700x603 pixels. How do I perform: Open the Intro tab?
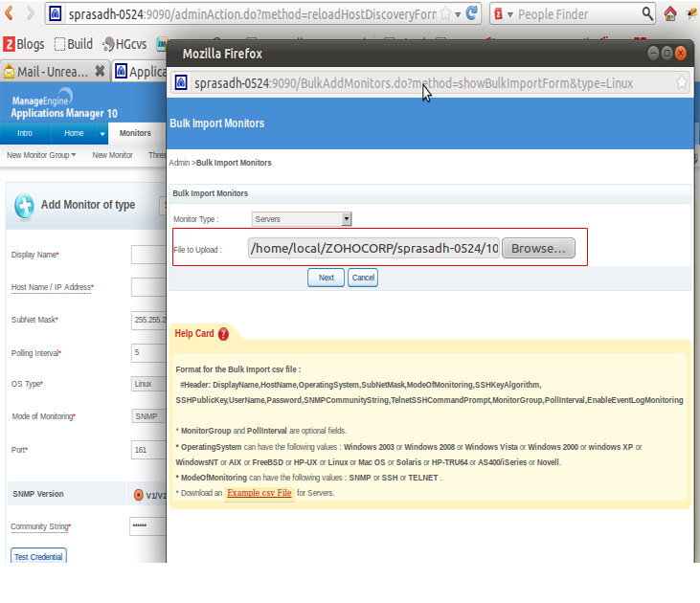[x=25, y=133]
